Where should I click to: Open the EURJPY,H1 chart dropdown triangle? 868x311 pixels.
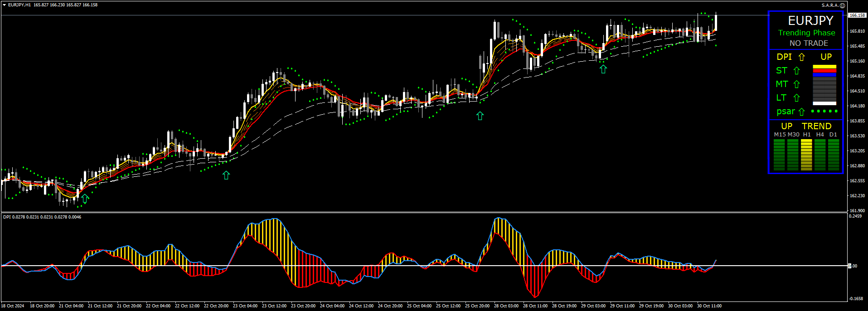(4, 5)
